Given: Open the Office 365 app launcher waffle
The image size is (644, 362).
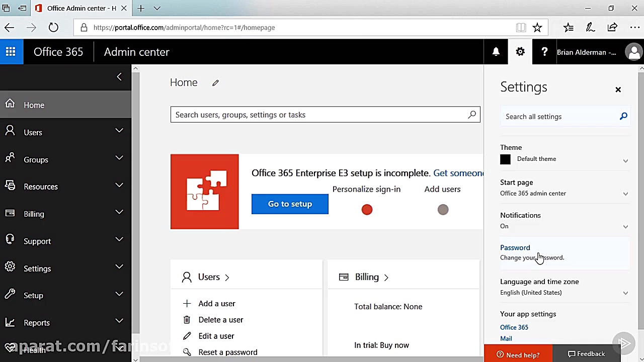Looking at the screenshot, I should [x=11, y=52].
